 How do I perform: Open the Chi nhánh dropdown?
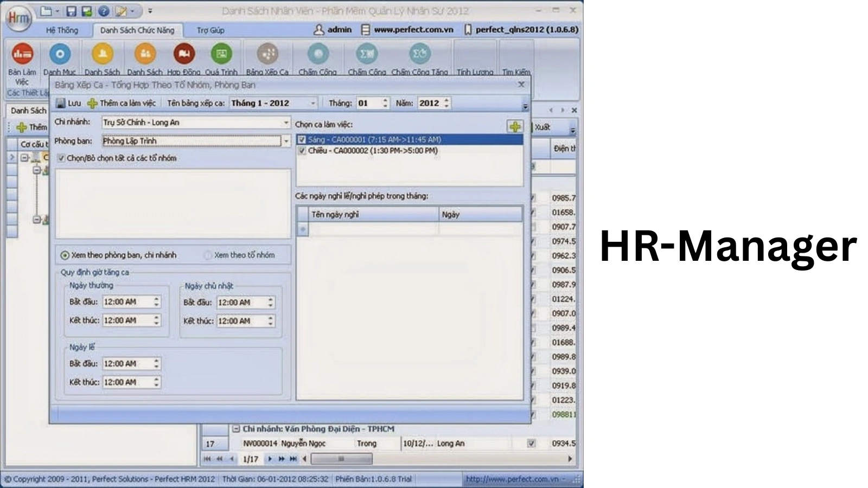pyautogui.click(x=286, y=123)
